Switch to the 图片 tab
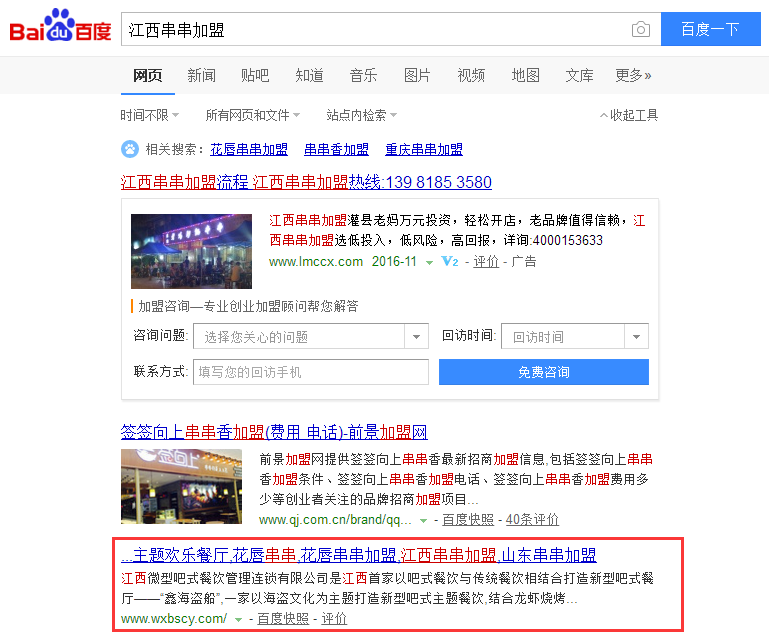Image resolution: width=769 pixels, height=638 pixels. (x=417, y=75)
